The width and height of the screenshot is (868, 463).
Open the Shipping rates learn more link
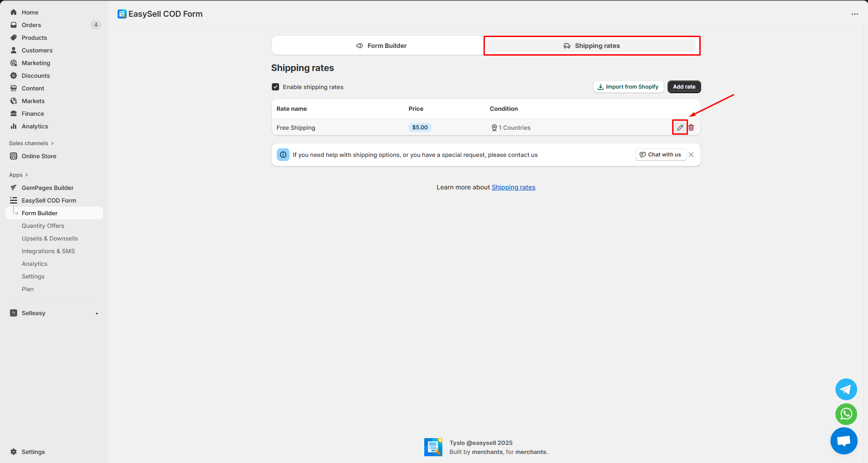click(513, 187)
